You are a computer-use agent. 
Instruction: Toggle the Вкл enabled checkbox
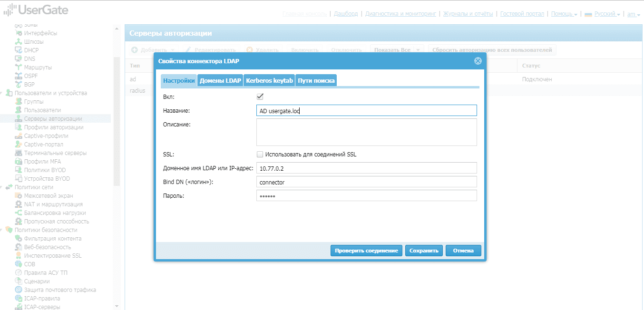[x=260, y=97]
